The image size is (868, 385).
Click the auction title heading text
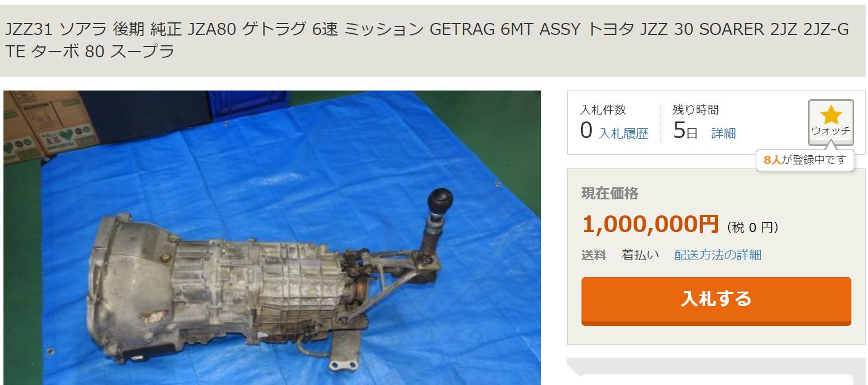tap(427, 40)
